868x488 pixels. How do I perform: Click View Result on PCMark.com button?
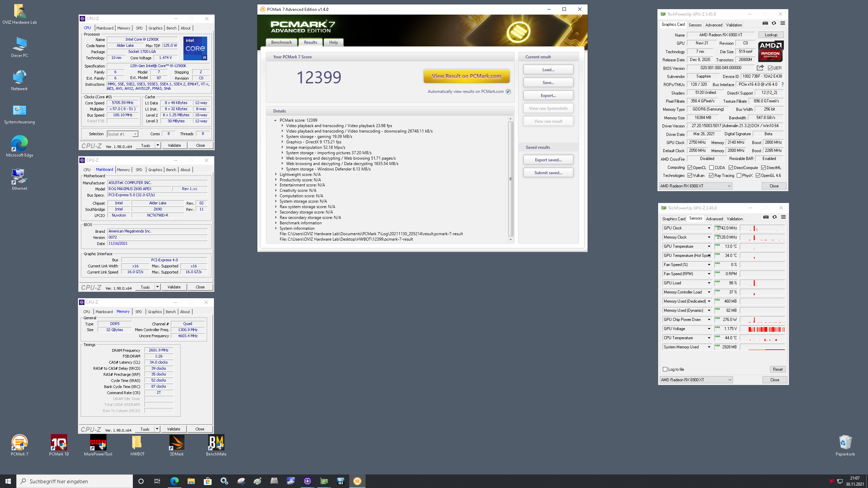[467, 76]
